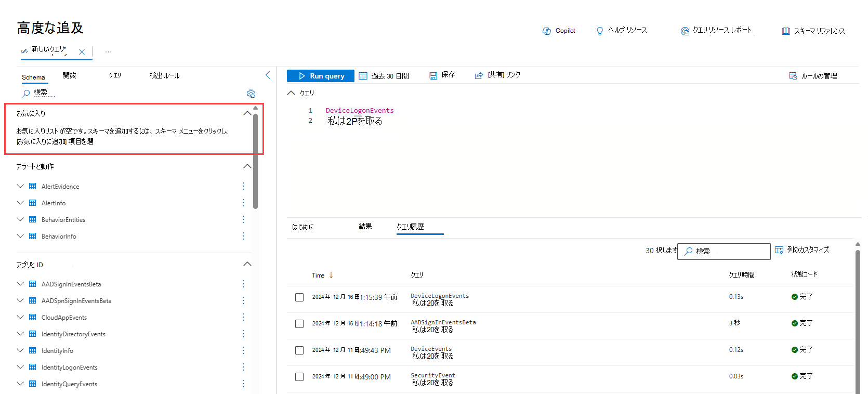Click the help resources lightbulb icon
The width and height of the screenshot is (868, 394).
tap(600, 31)
